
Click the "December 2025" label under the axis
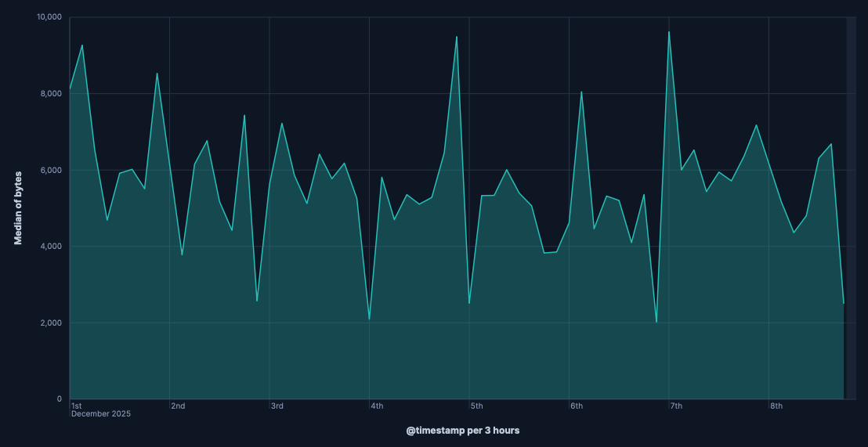point(100,414)
